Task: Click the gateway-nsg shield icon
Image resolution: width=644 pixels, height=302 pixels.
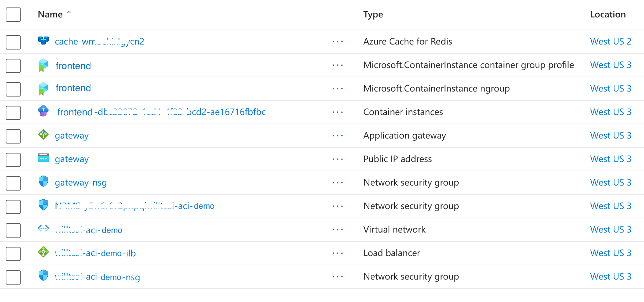Action: point(43,181)
